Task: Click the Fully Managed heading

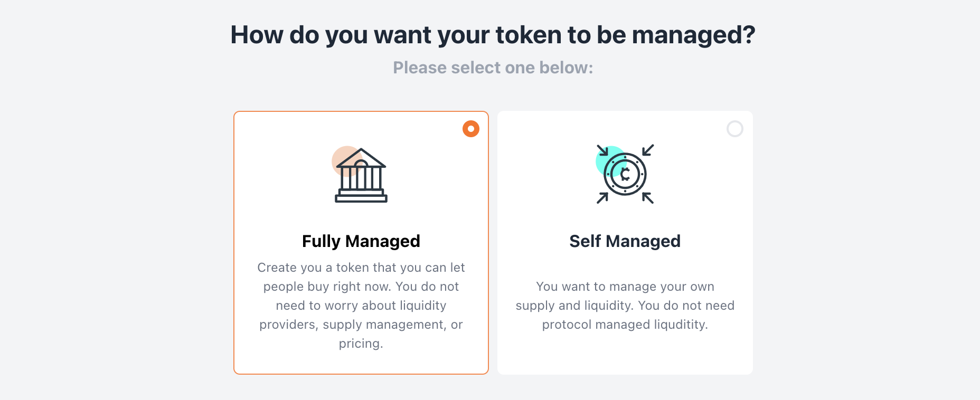Action: [361, 241]
